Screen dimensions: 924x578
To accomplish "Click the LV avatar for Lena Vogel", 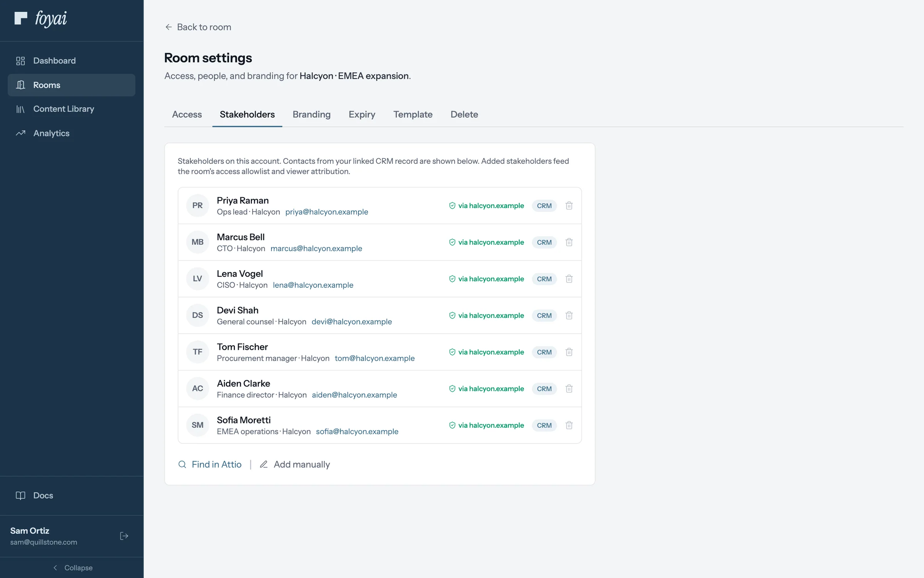I will [198, 279].
